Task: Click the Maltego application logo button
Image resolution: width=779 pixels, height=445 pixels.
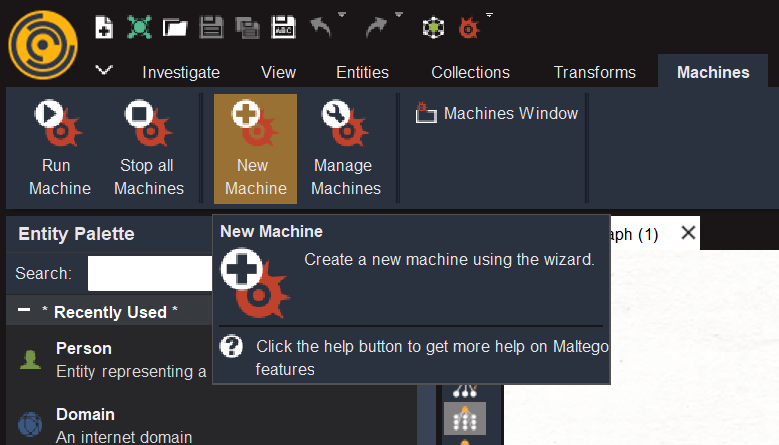Action: (43, 45)
